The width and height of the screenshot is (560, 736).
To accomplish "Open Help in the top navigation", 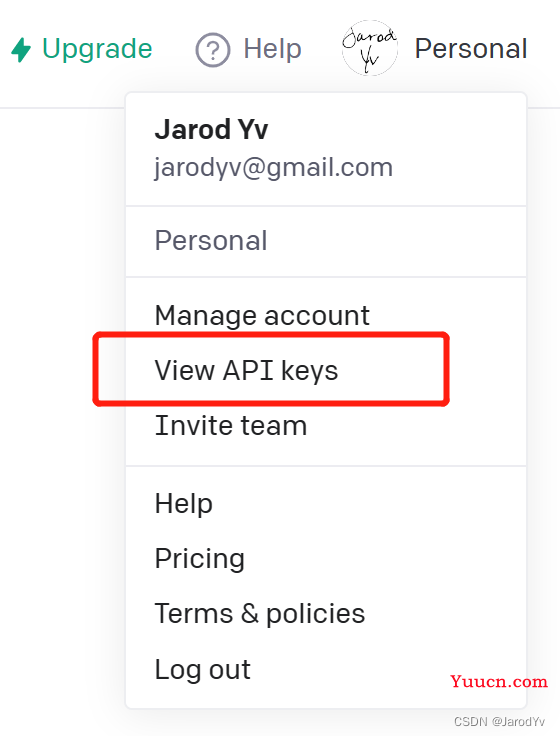I will [249, 49].
